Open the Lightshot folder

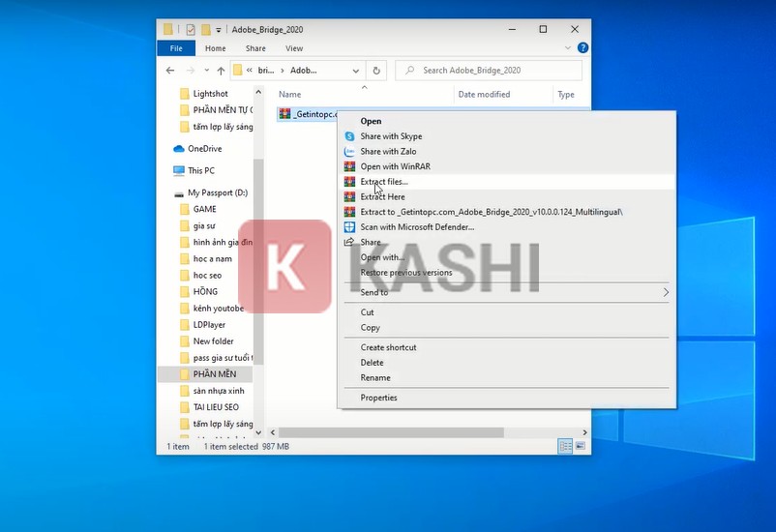click(210, 94)
